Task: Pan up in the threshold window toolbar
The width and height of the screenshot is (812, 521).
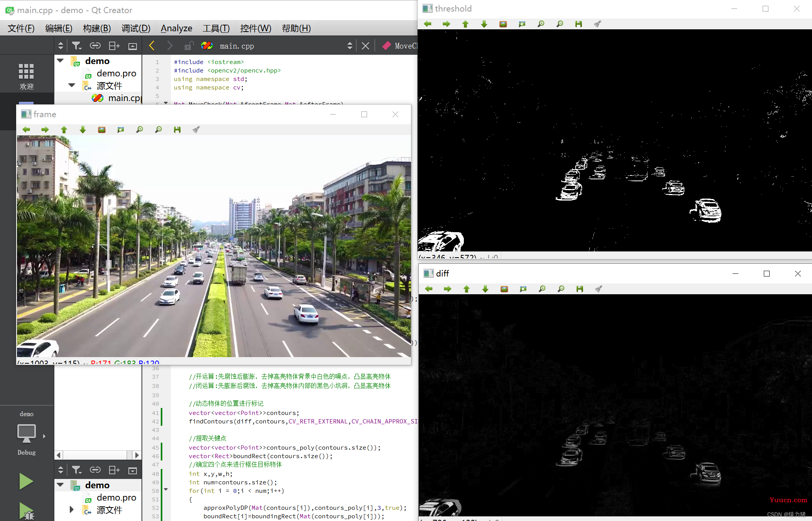Action: pyautogui.click(x=465, y=24)
